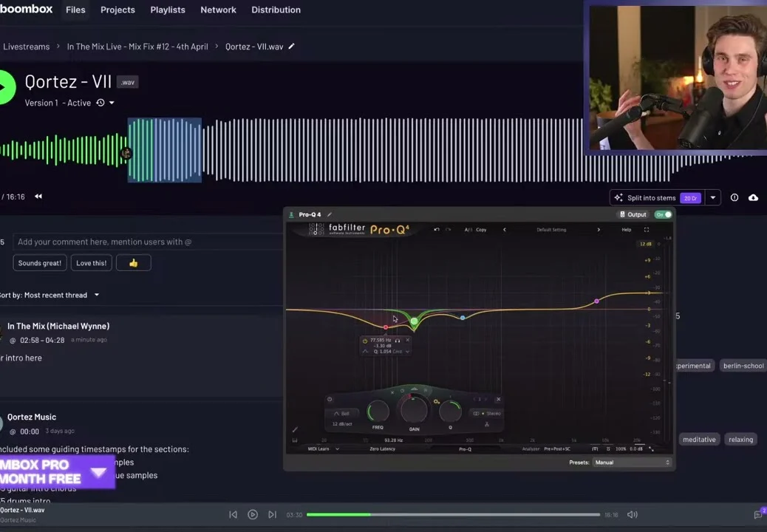Click the Output button in plugin header
The image size is (767, 532).
click(x=633, y=214)
